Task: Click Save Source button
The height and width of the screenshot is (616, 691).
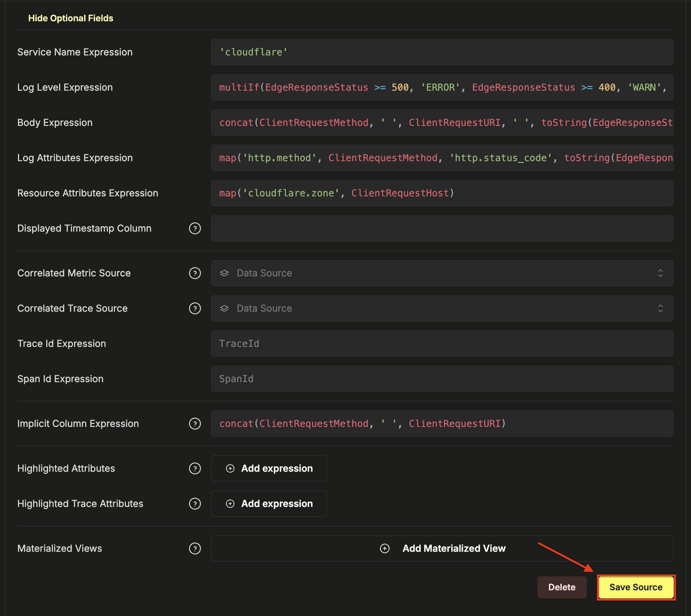Action: [x=636, y=587]
